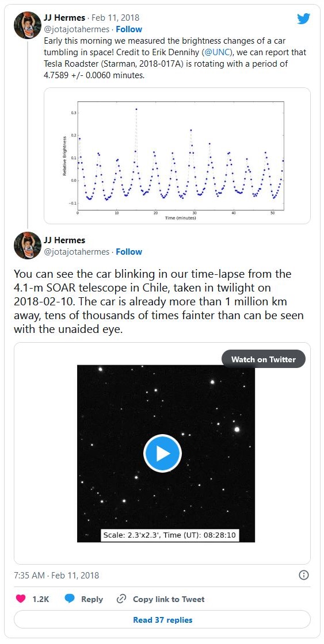Open @jotajotahermes handle in top tweet
324x644 pixels.
[x=77, y=29]
